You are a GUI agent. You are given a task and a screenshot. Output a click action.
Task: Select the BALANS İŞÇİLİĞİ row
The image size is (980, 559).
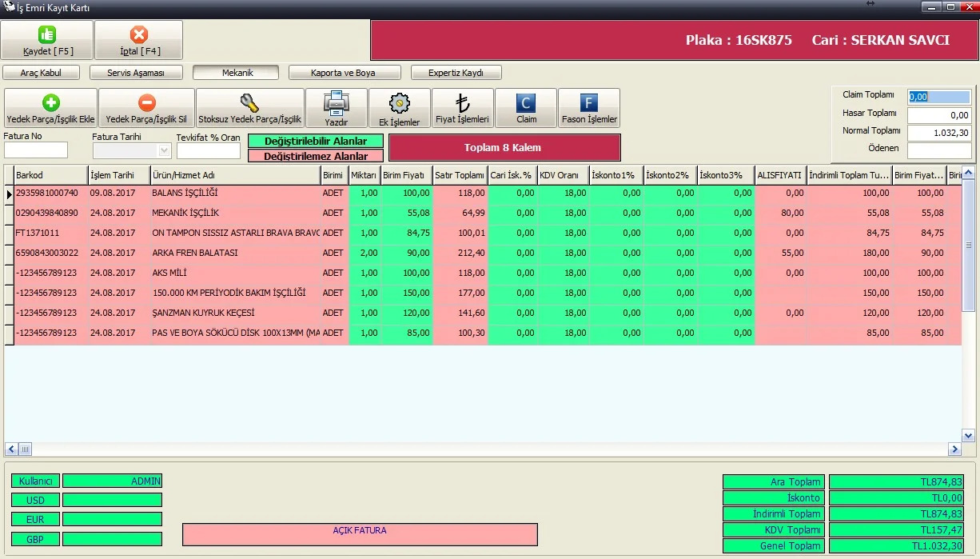(483, 193)
